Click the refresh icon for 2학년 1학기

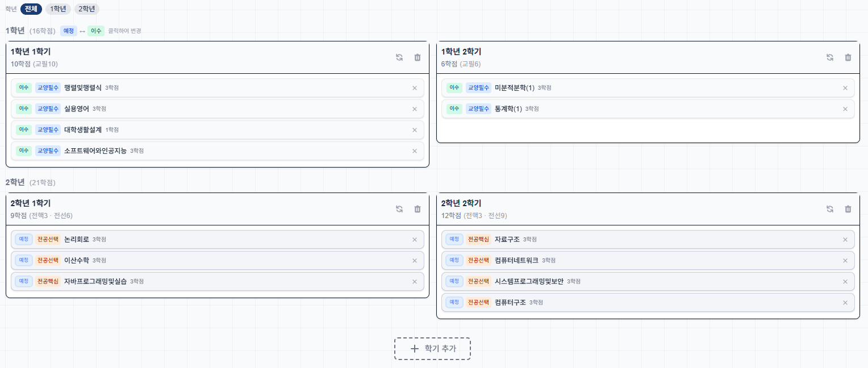pyautogui.click(x=399, y=209)
